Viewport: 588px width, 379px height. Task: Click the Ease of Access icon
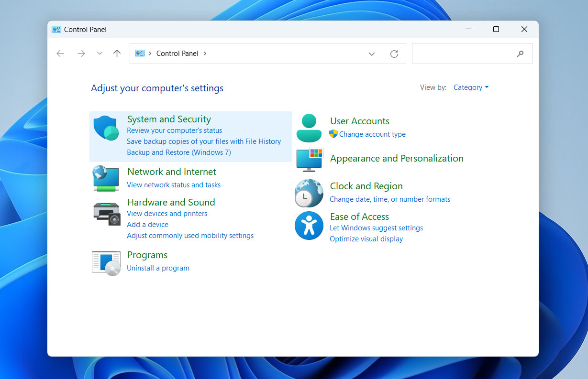[309, 226]
